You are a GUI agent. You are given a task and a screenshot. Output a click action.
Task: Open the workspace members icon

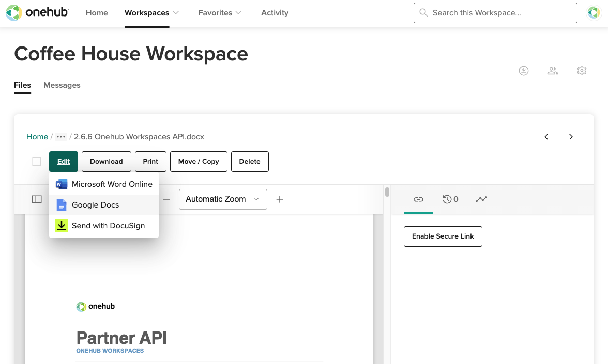pyautogui.click(x=553, y=70)
